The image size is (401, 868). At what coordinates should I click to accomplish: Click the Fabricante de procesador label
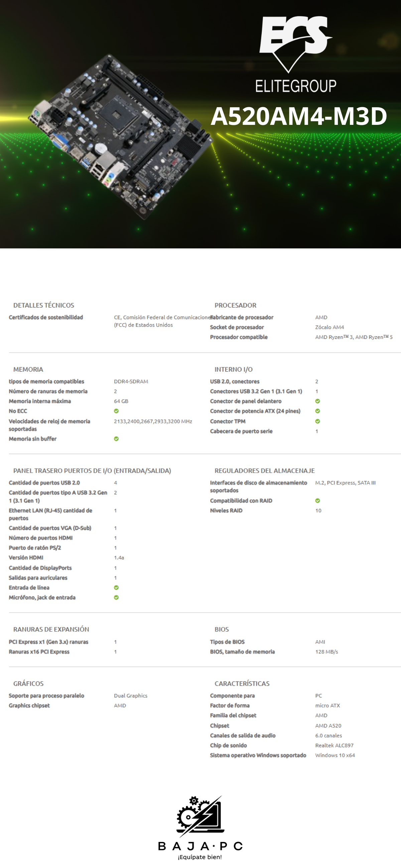pos(242,317)
